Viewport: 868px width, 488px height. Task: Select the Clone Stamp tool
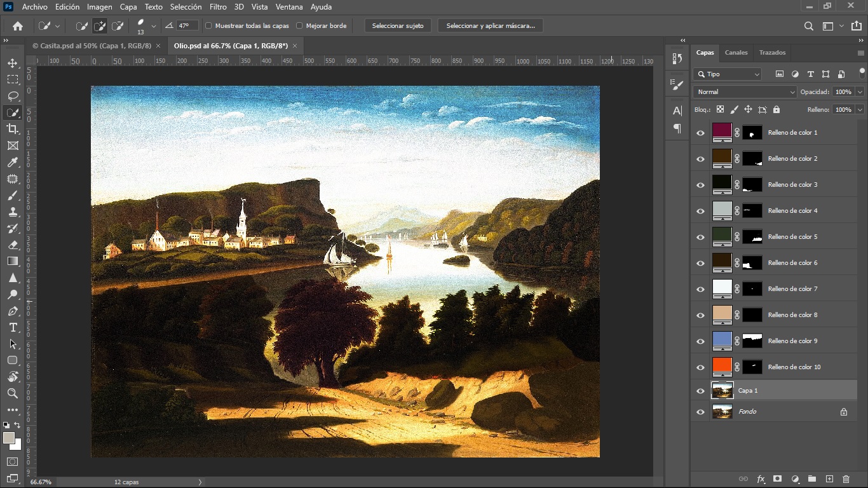pyautogui.click(x=13, y=212)
